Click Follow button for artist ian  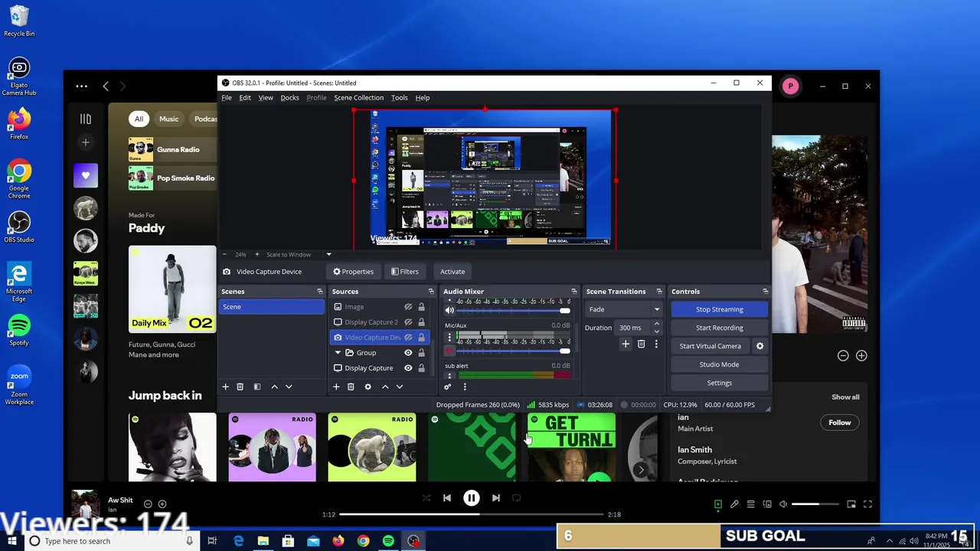coord(839,422)
